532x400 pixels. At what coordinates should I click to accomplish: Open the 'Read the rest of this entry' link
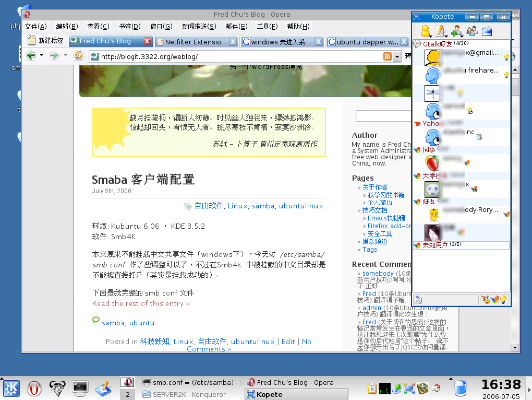click(x=141, y=303)
